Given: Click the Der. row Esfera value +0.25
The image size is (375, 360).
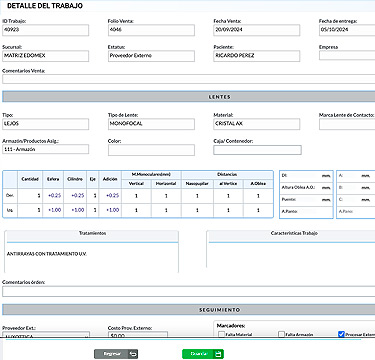Looking at the screenshot, I should (x=54, y=196).
